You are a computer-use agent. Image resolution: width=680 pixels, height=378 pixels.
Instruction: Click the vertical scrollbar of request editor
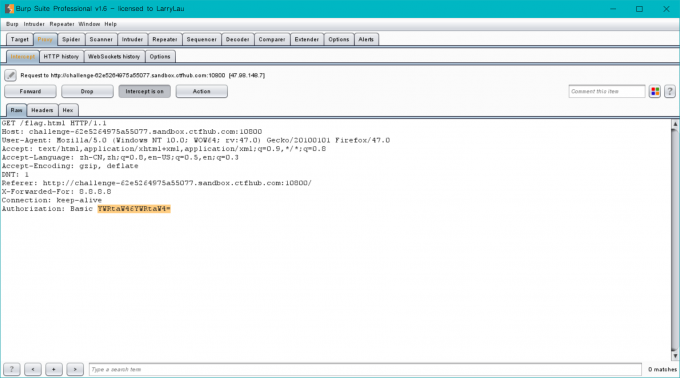coord(675,240)
